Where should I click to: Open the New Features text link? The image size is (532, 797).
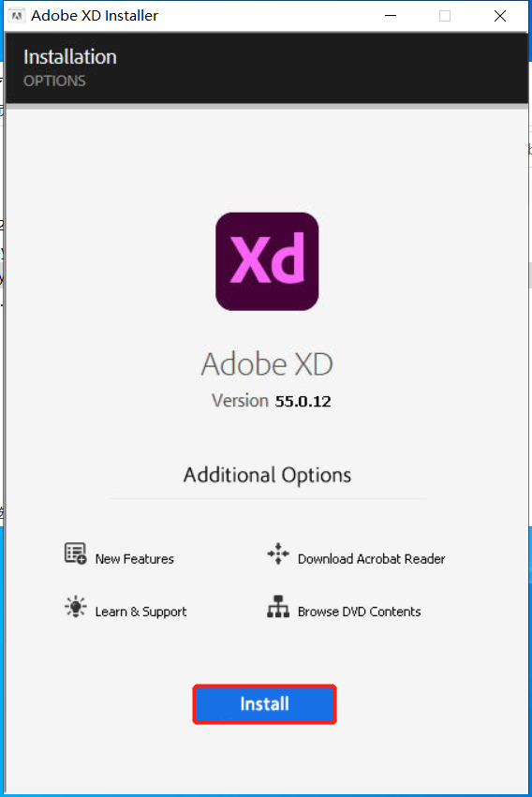(135, 559)
